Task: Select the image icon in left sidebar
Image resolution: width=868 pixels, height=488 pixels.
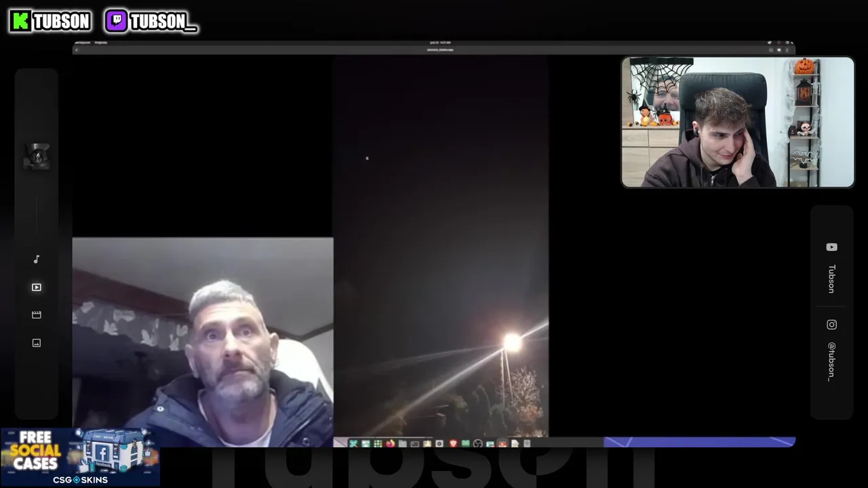Action: (37, 343)
